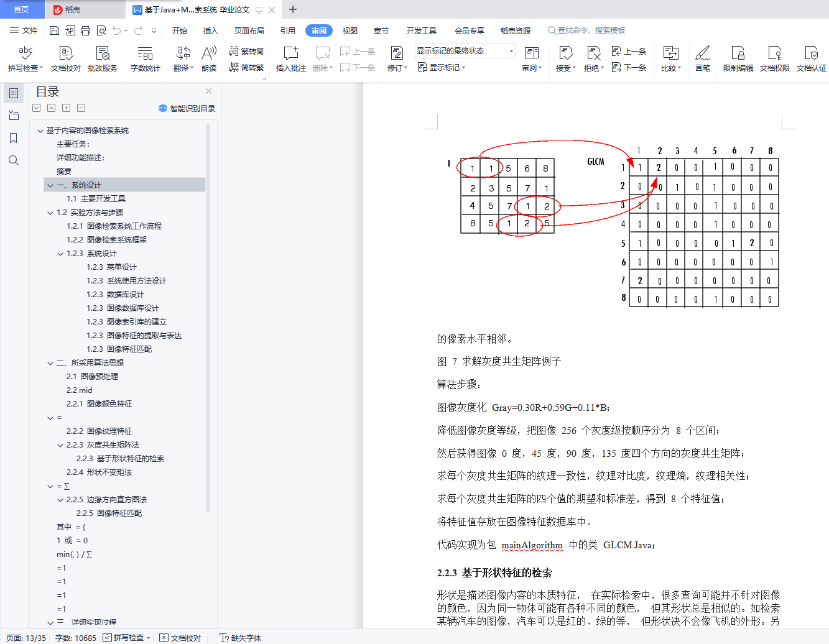Click the print icon in quick access bar
The height and width of the screenshot is (644, 829).
coord(85,30)
